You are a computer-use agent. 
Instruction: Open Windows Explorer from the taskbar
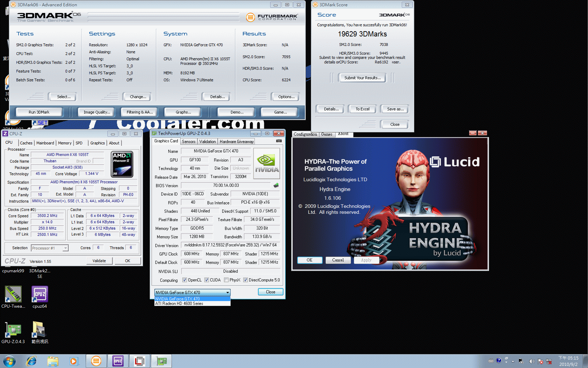click(x=53, y=361)
